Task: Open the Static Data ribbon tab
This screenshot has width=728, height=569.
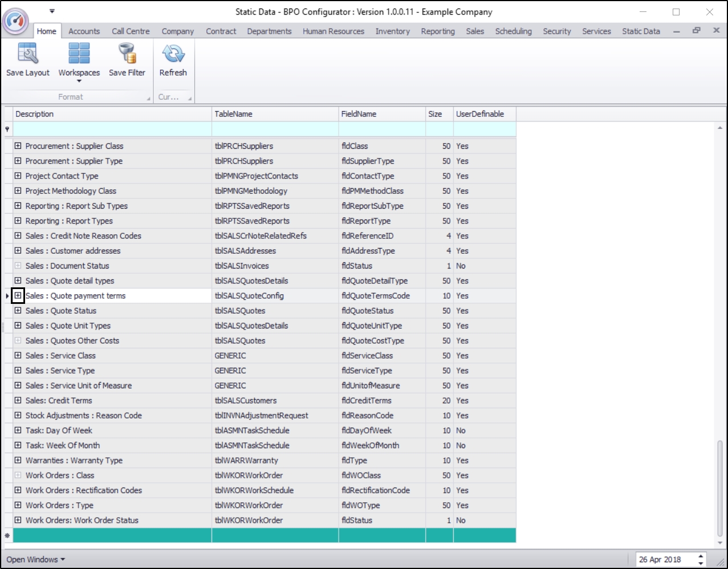Action: pyautogui.click(x=641, y=31)
